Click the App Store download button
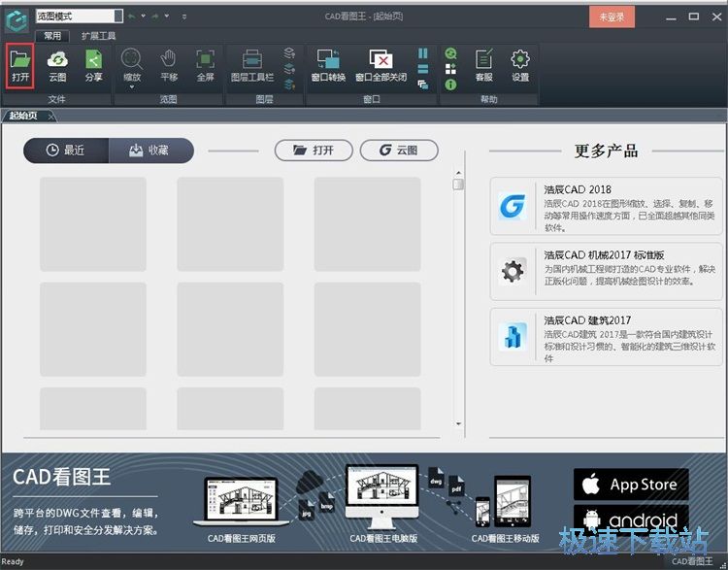 pyautogui.click(x=631, y=484)
